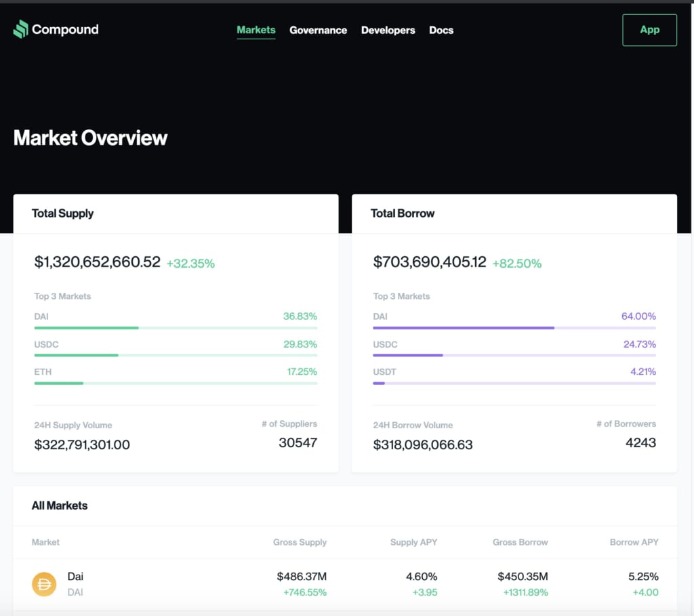Open the Markets nav tab
Screen dimensions: 694x616
tap(256, 30)
